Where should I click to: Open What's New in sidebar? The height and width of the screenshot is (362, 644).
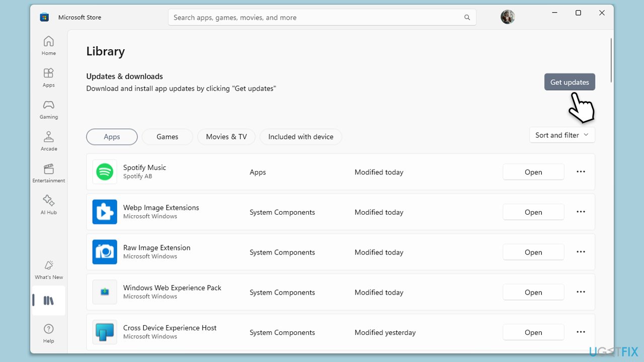[x=49, y=269]
